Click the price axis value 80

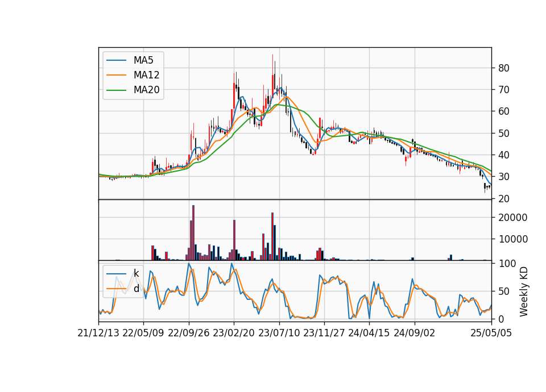(504, 68)
